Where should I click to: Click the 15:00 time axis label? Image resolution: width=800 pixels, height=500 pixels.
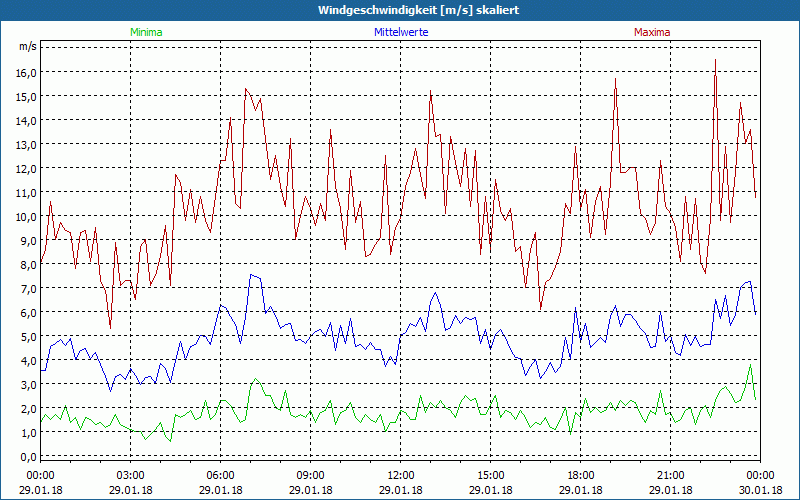(x=490, y=476)
